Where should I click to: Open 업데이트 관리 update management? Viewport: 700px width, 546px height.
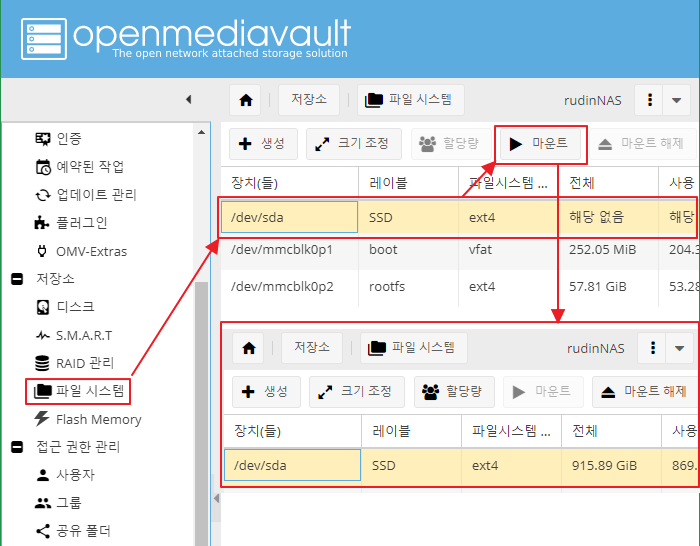click(85, 195)
